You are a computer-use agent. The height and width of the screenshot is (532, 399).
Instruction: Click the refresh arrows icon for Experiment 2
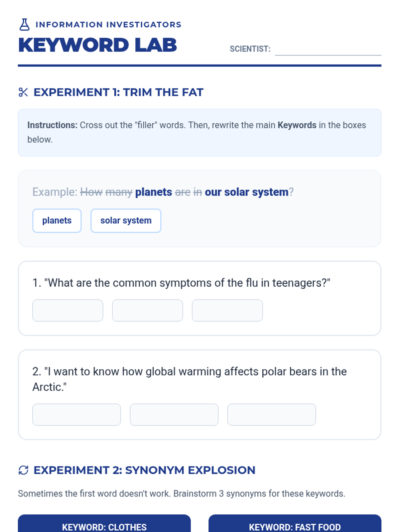[x=23, y=470]
